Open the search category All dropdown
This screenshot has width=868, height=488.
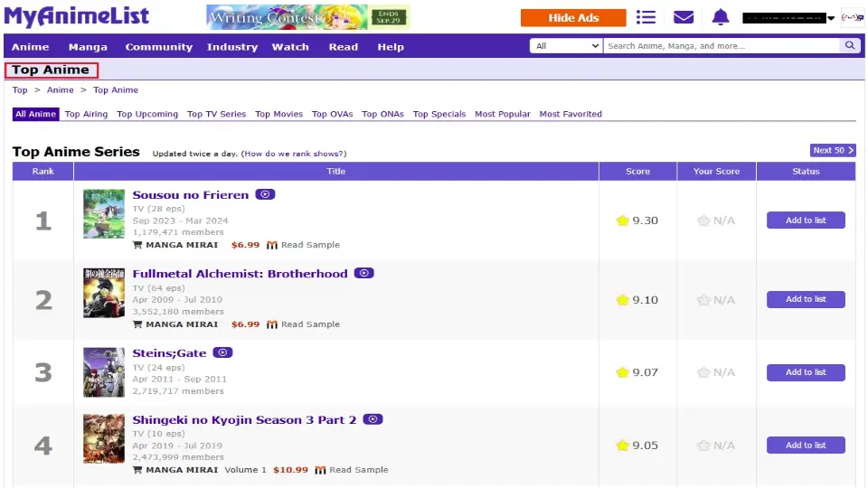coord(566,46)
